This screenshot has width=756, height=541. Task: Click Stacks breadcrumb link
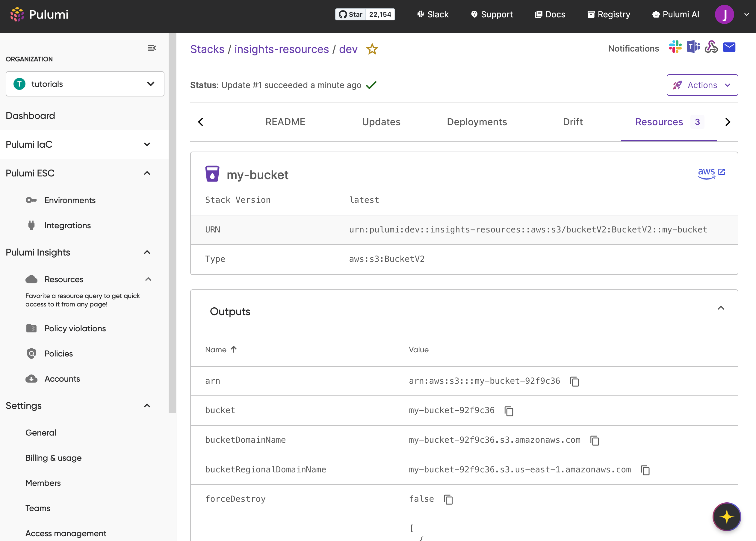click(207, 49)
